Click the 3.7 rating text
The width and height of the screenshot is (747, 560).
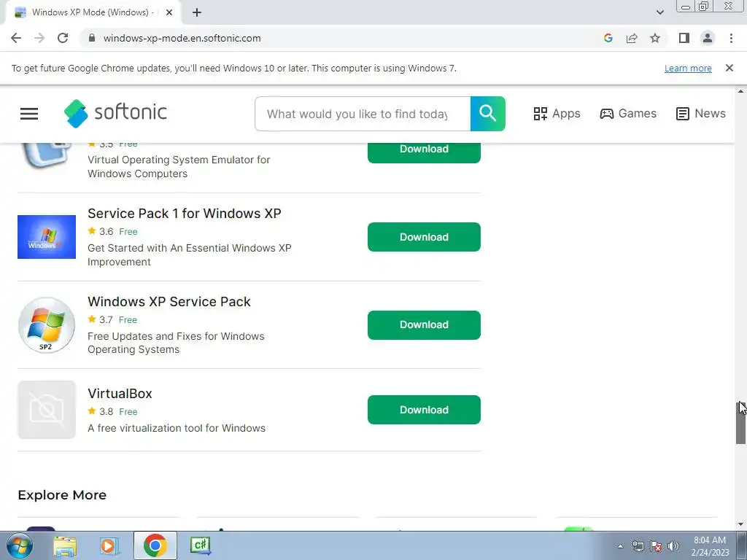pyautogui.click(x=107, y=319)
